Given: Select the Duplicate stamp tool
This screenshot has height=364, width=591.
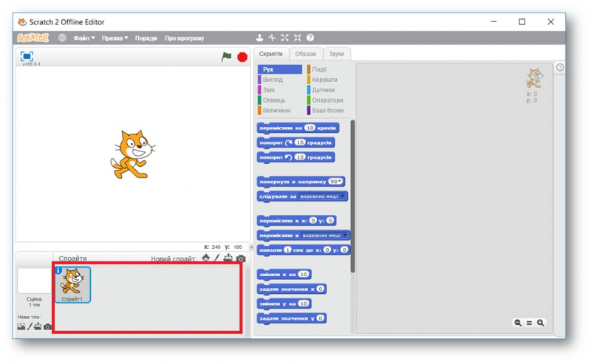Looking at the screenshot, I should point(259,38).
